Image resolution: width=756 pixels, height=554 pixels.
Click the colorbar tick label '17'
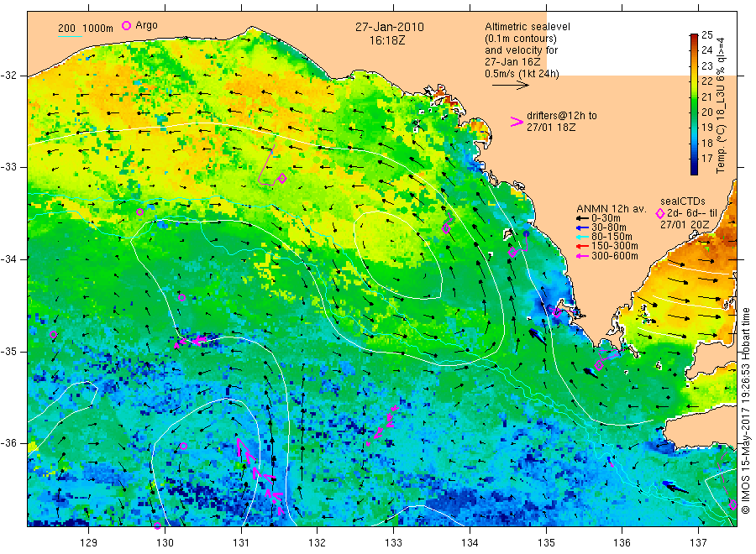point(706,159)
